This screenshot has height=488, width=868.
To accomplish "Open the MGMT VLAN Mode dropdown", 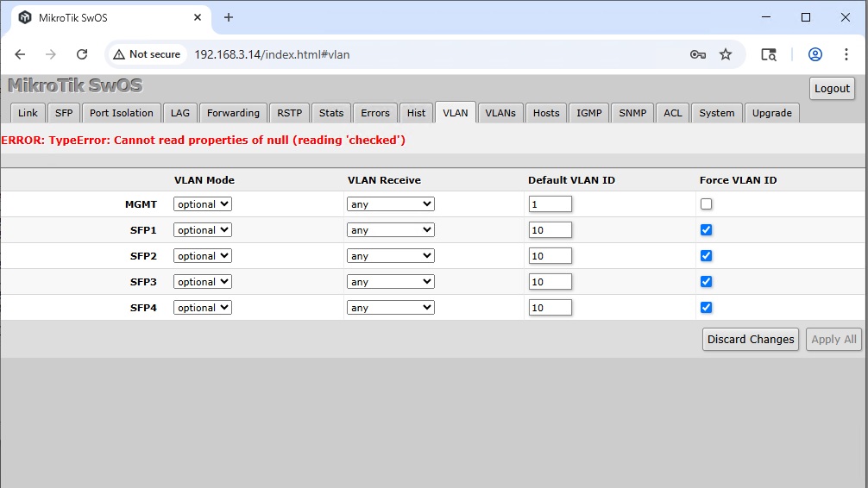I will click(203, 204).
